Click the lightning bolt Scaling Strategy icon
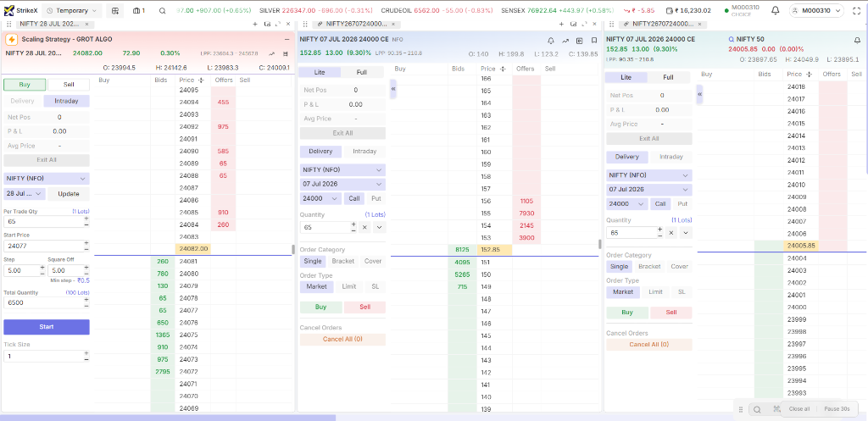 (12, 39)
